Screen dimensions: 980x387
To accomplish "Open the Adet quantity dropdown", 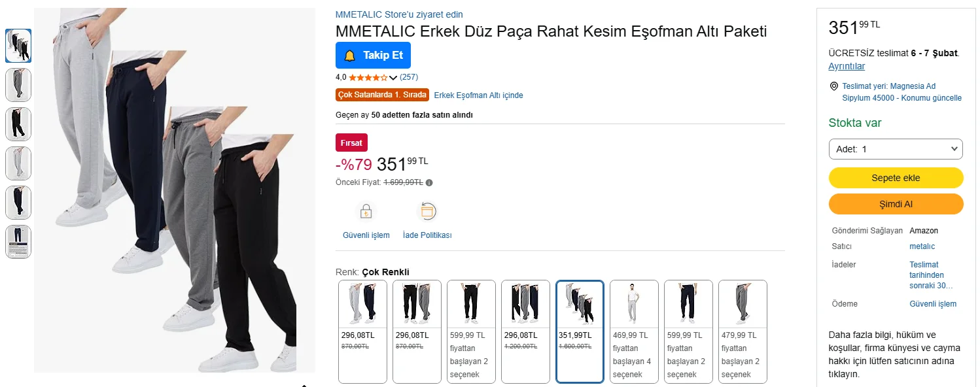I will click(896, 149).
